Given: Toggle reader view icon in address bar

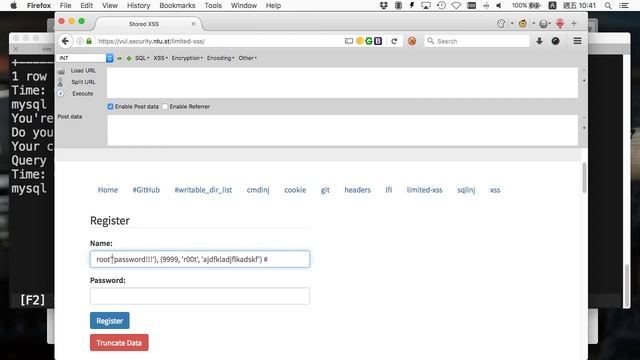Looking at the screenshot, I should coord(349,41).
